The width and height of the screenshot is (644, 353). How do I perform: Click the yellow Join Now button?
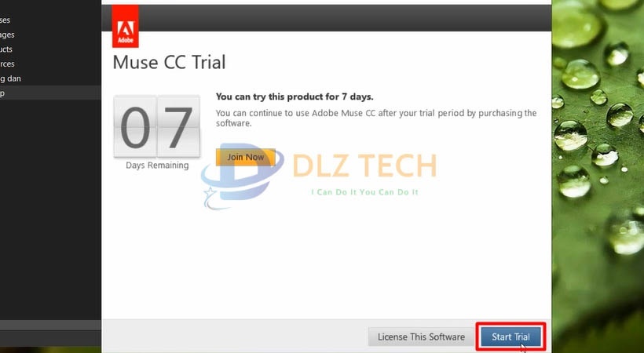coord(246,157)
